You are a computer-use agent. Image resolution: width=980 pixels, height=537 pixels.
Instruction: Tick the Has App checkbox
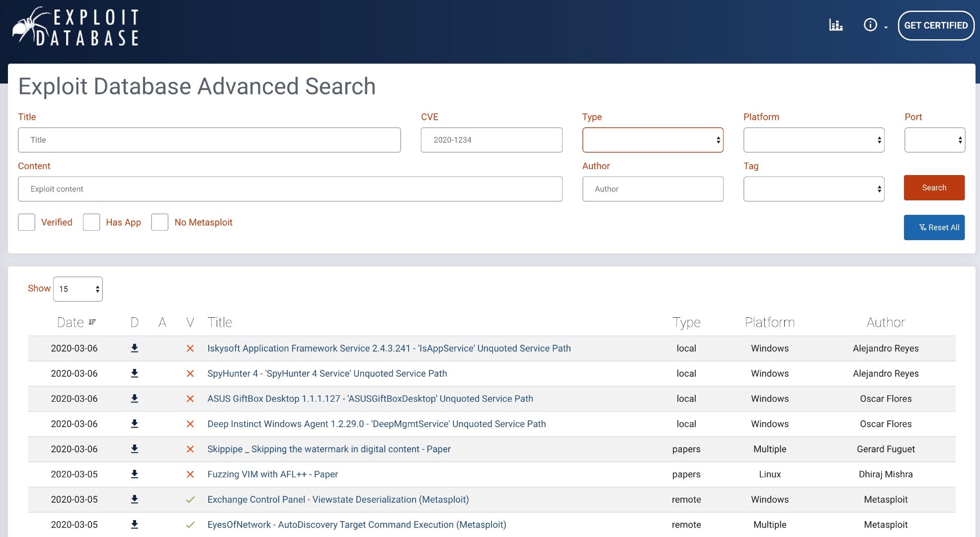[x=91, y=222]
